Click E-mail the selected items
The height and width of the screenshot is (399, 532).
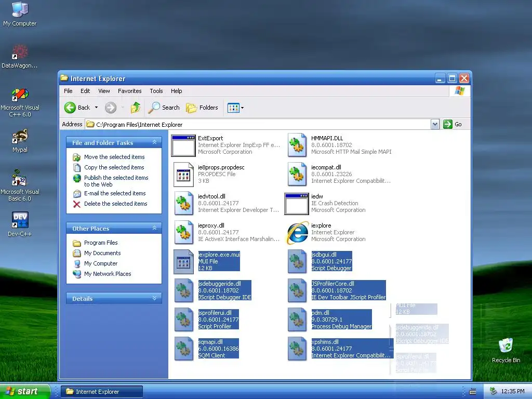pyautogui.click(x=115, y=193)
